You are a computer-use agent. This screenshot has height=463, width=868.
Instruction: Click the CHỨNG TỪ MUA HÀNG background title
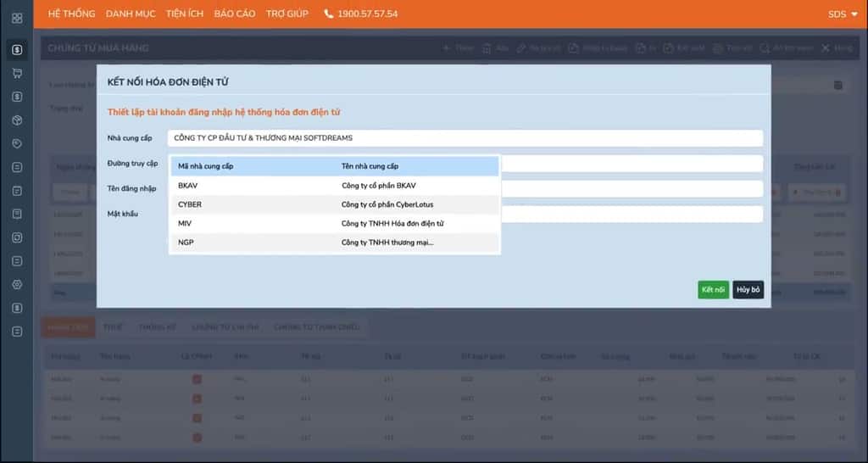[x=98, y=48]
